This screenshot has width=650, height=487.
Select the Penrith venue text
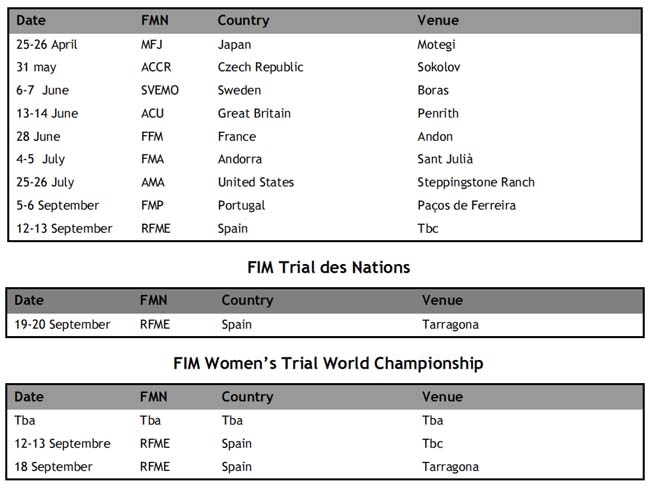tap(438, 114)
